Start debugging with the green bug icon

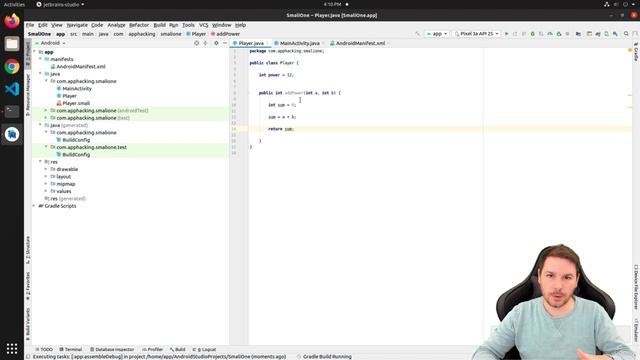pos(533,34)
